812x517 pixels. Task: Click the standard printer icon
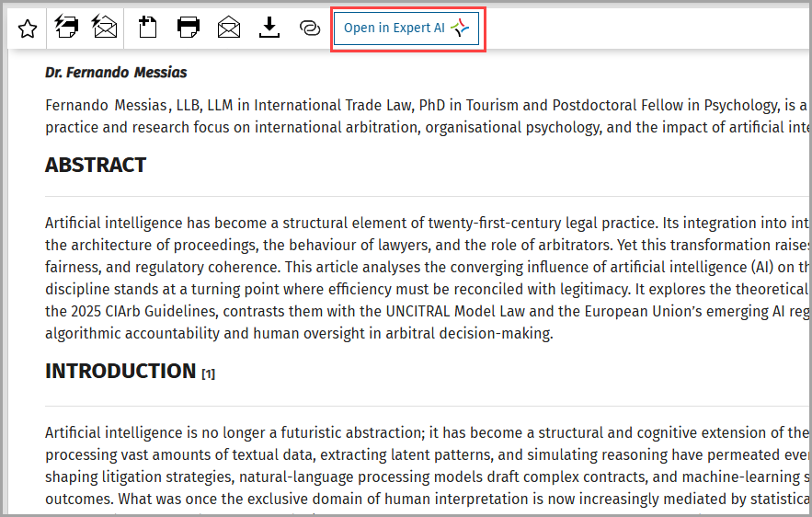tap(188, 27)
